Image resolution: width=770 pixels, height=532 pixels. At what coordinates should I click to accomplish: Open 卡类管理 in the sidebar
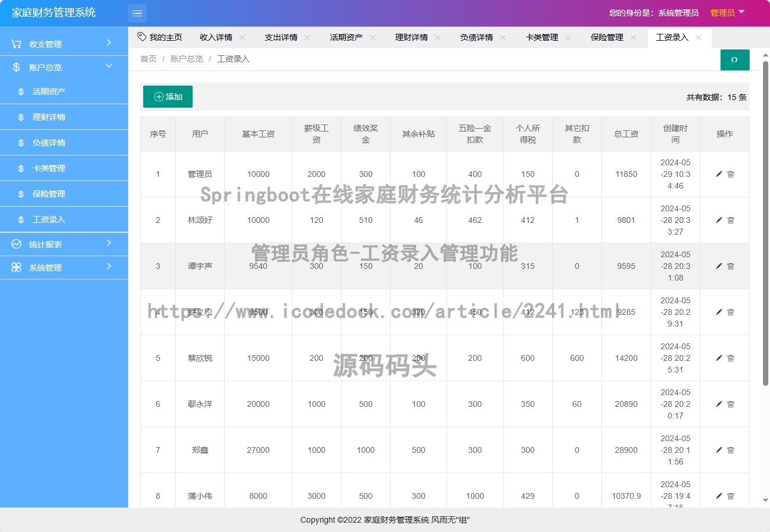click(64, 168)
